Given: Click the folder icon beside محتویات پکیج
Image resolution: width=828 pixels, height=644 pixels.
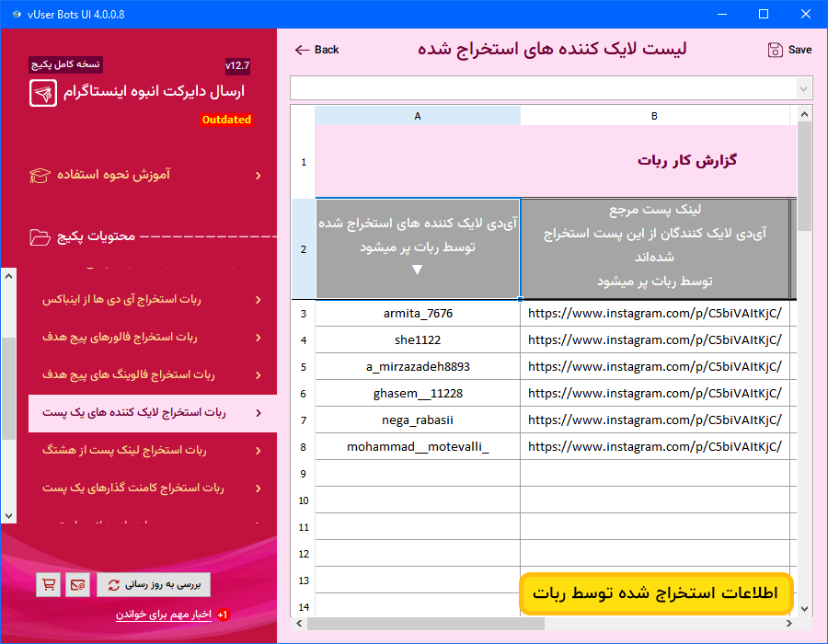Looking at the screenshot, I should pyautogui.click(x=40, y=237).
